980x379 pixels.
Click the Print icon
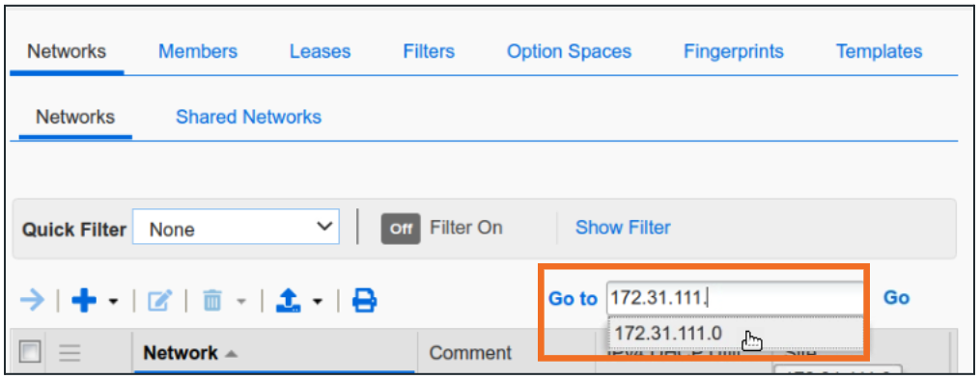pyautogui.click(x=364, y=301)
